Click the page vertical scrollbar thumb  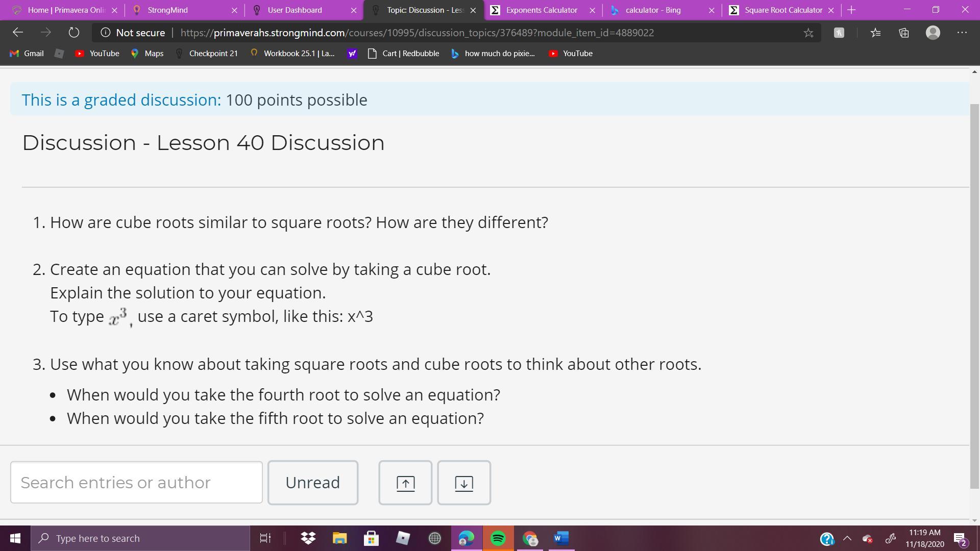click(x=974, y=296)
